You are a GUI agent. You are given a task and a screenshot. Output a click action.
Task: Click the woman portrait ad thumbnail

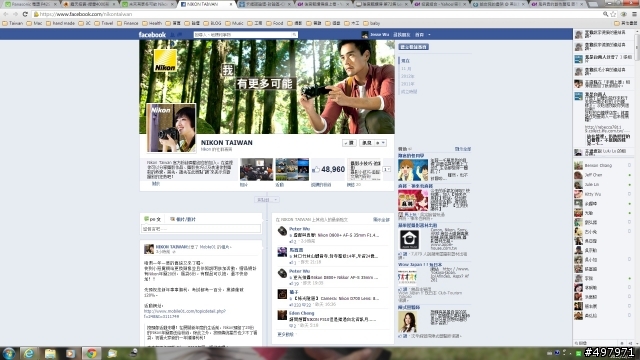coord(407,322)
